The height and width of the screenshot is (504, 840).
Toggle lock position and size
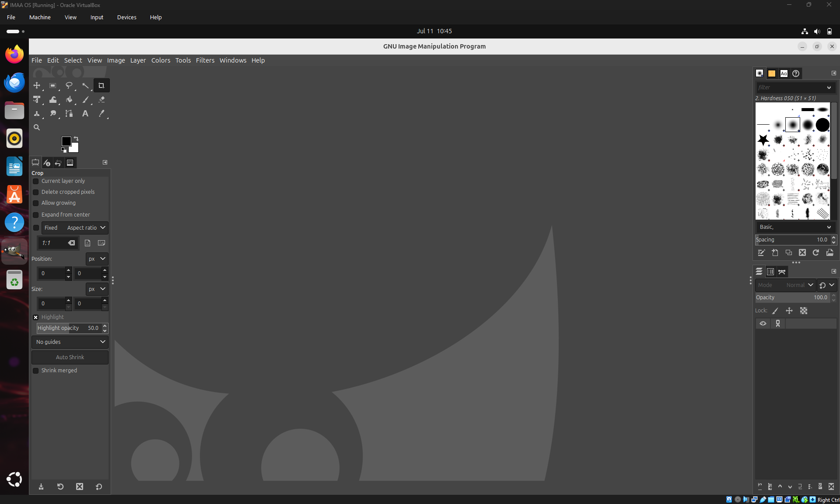[x=789, y=311]
